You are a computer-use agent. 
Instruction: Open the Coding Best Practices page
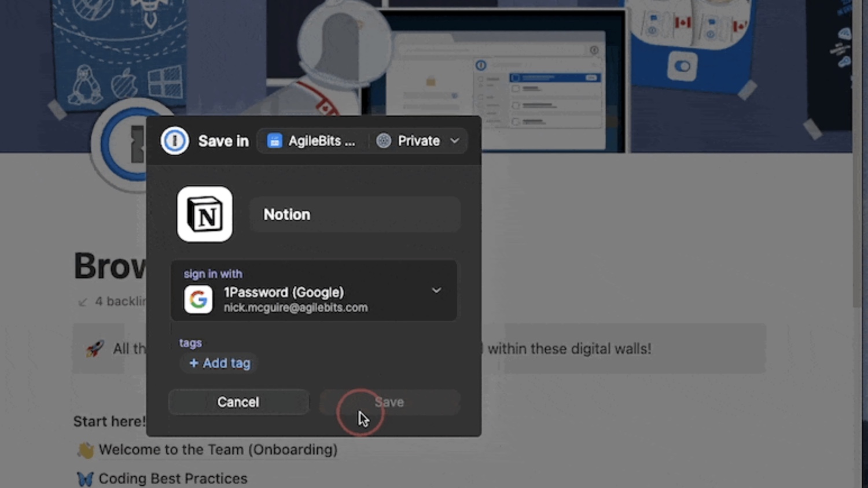[172, 478]
